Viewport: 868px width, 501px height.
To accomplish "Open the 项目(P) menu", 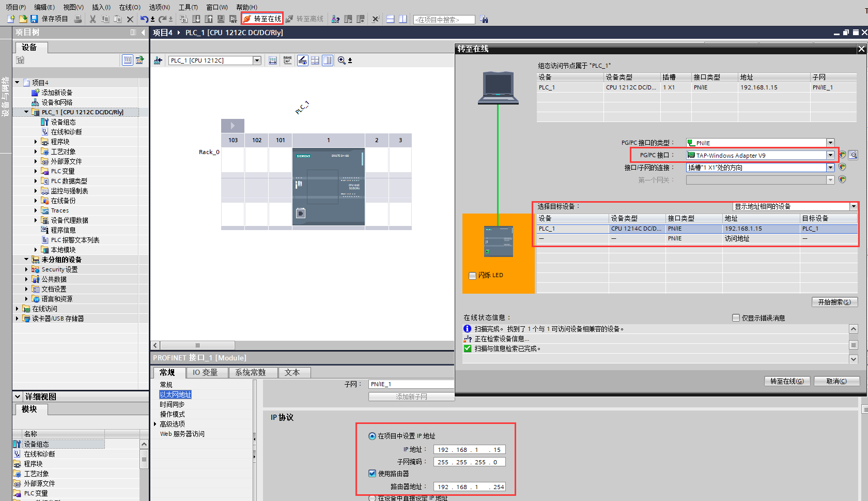I will 16,7.
